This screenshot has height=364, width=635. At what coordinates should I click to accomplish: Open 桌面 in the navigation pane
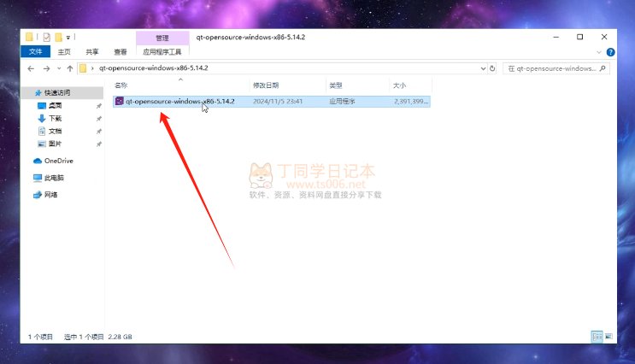pos(55,106)
